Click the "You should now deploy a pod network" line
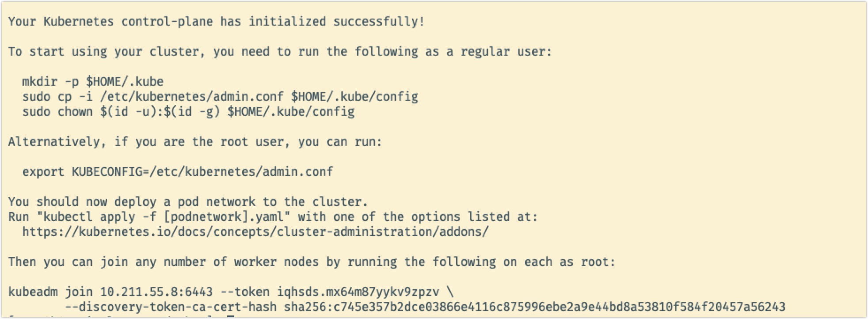This screenshot has width=868, height=319. 188,202
